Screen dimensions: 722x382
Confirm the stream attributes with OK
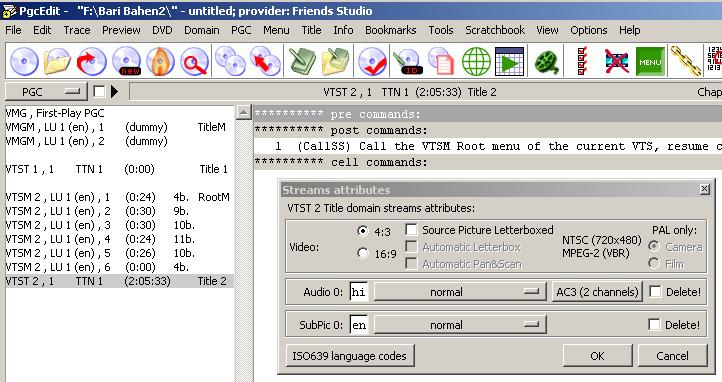click(597, 356)
